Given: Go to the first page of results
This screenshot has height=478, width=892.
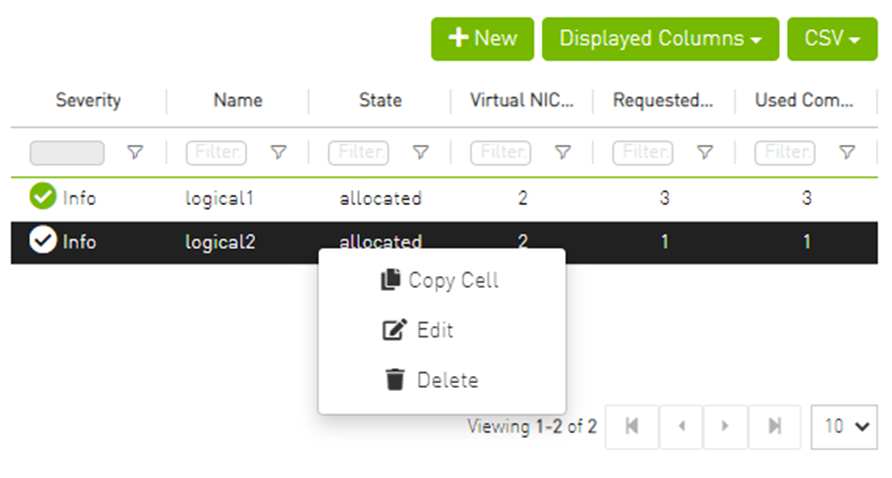Looking at the screenshot, I should [x=632, y=426].
